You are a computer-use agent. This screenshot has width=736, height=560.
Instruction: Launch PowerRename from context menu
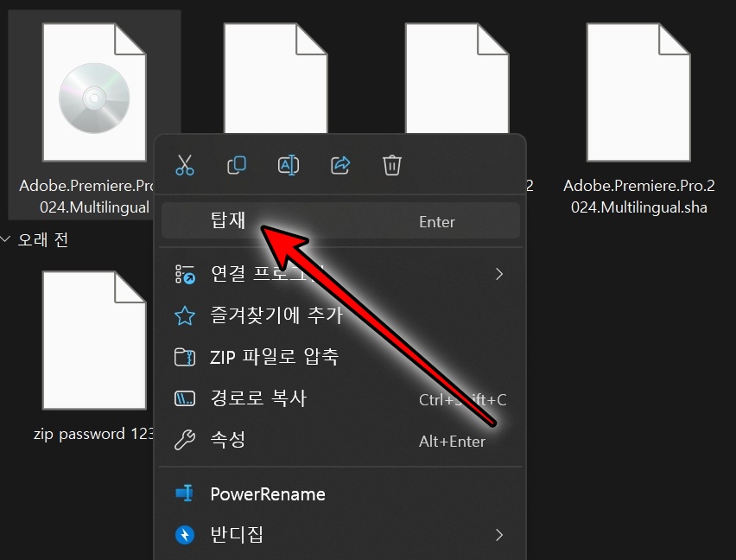point(340,493)
